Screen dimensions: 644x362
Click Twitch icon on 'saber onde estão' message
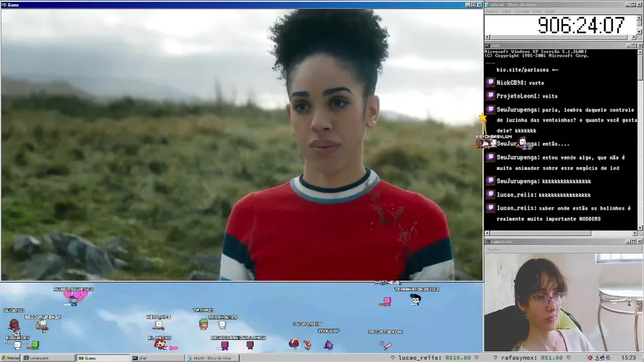coord(491,208)
